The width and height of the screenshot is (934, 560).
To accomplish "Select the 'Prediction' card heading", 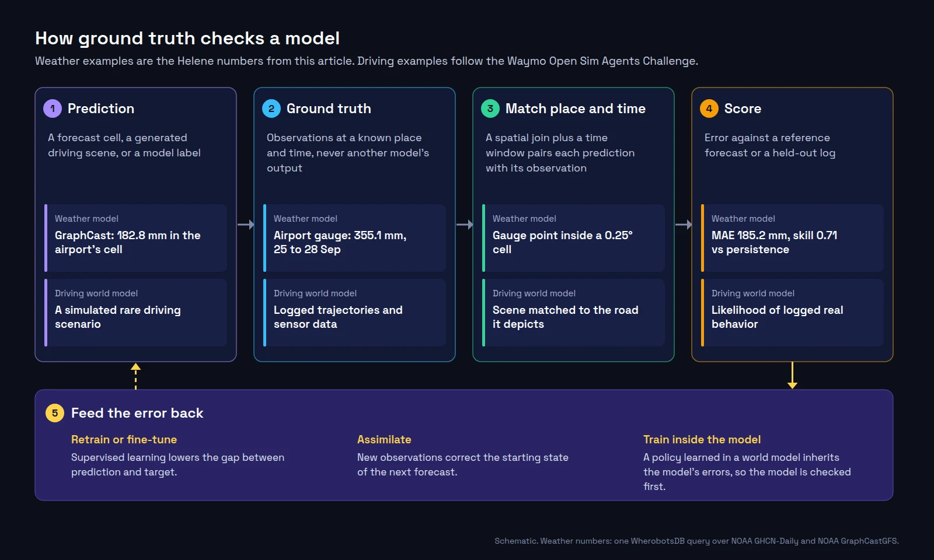I will click(x=101, y=108).
